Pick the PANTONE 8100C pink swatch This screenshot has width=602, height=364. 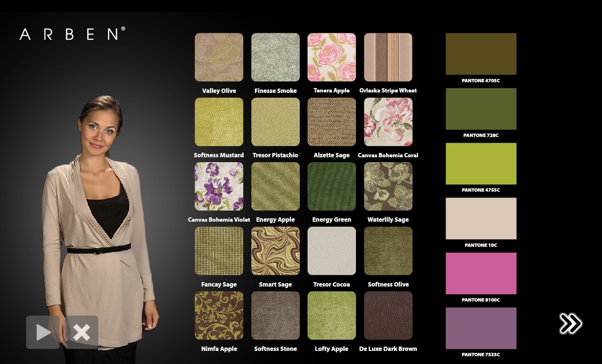pos(481,273)
